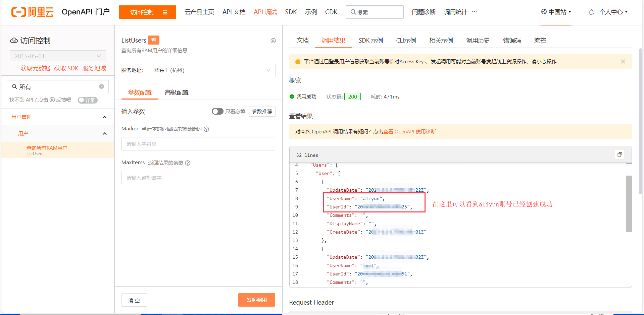Open 问题诊断 in top navigation
644x315 pixels.
424,12
